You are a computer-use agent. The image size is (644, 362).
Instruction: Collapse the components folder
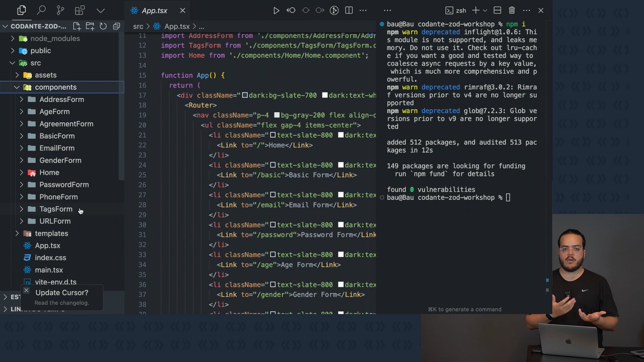coord(17,87)
